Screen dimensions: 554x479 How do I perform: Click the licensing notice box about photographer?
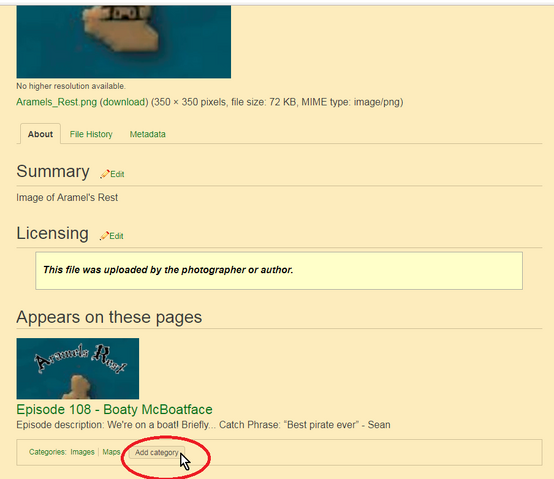pyautogui.click(x=279, y=271)
